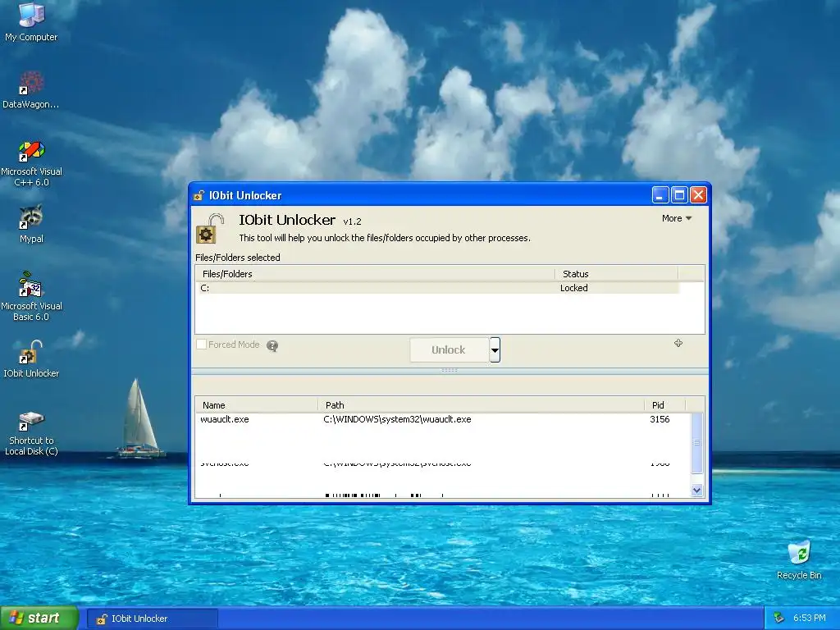Viewport: 840px width, 630px height.
Task: Sort by the Files/Folders column header
Action: click(375, 274)
